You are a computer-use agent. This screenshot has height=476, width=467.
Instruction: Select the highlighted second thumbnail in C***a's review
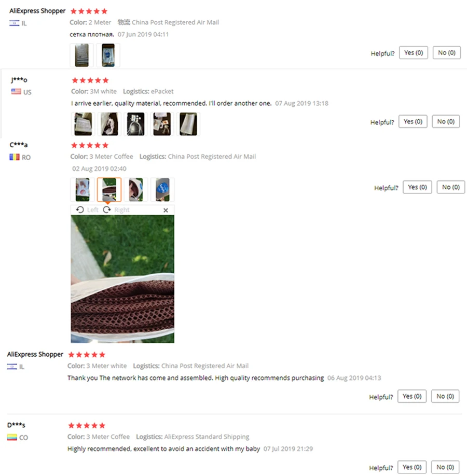pyautogui.click(x=109, y=190)
